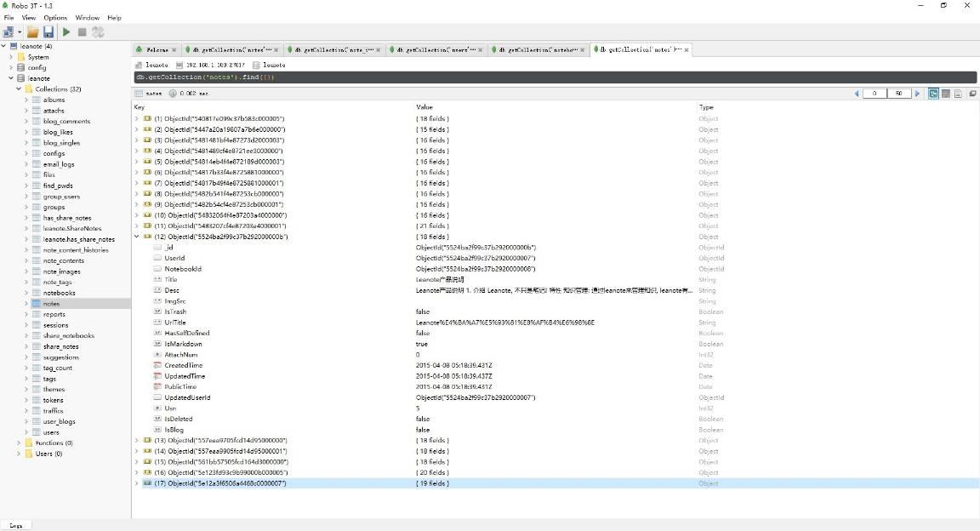The height and width of the screenshot is (531, 980).
Task: Switch to tree view mode icon
Action: click(933, 94)
